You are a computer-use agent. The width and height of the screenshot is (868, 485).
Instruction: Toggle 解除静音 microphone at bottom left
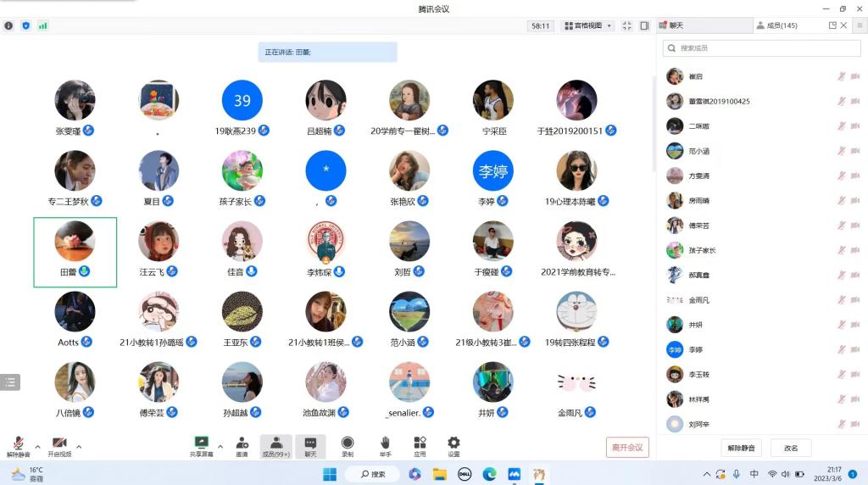coord(18,443)
